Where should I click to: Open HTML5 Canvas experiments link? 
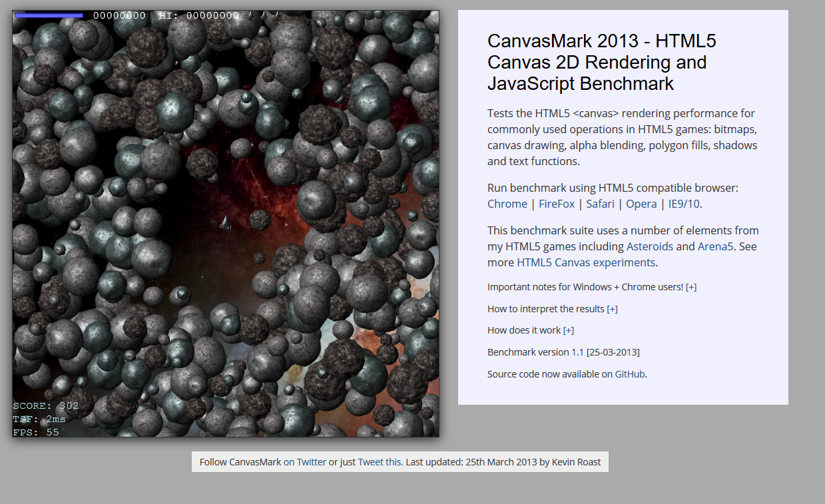[586, 262]
